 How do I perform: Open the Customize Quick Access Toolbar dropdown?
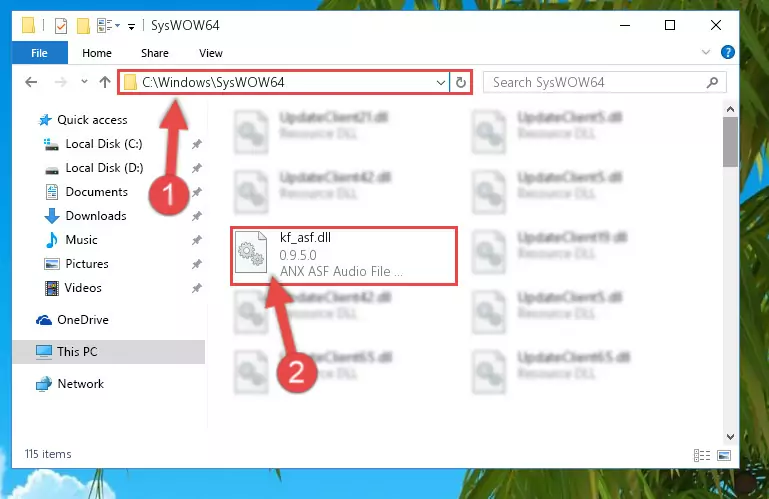click(131, 26)
